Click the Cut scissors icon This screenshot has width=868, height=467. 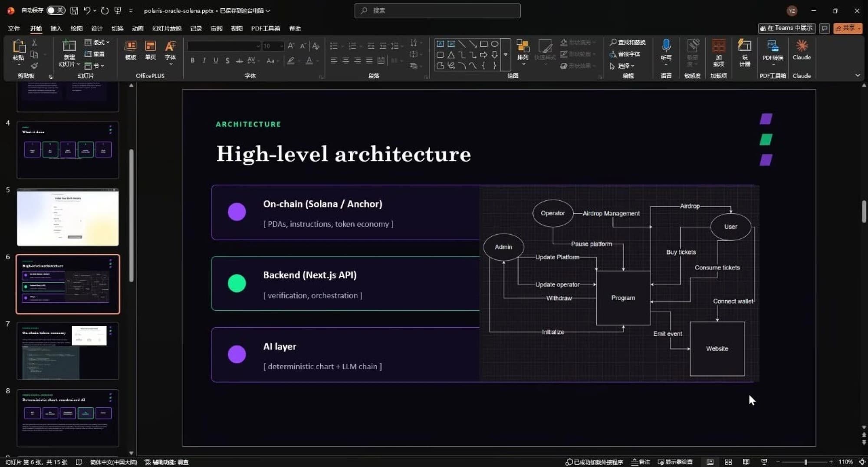(34, 43)
